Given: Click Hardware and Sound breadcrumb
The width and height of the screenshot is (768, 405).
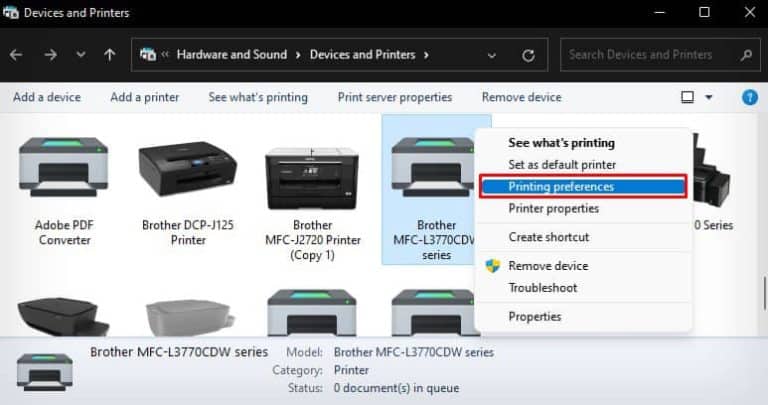Looking at the screenshot, I should pos(232,55).
